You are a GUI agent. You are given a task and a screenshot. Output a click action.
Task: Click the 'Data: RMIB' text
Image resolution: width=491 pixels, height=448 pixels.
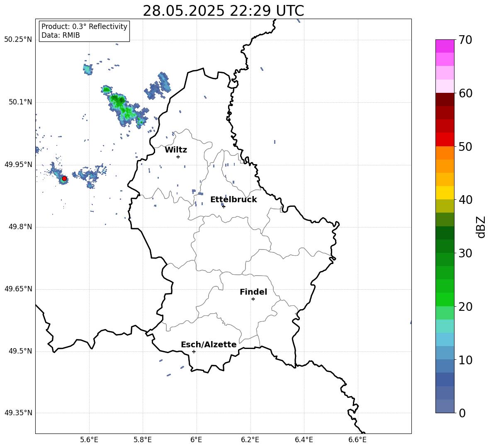pyautogui.click(x=61, y=35)
